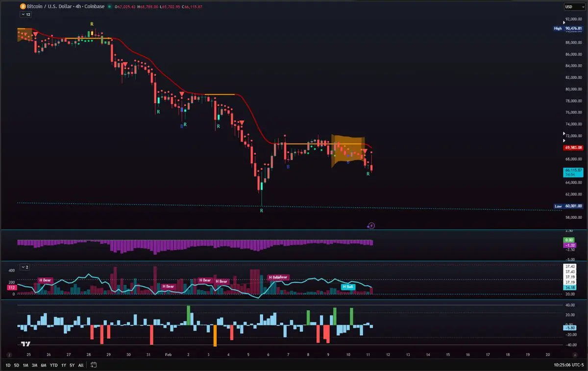Select the 3M time range
Screen dimensions: 588x371
[34, 365]
